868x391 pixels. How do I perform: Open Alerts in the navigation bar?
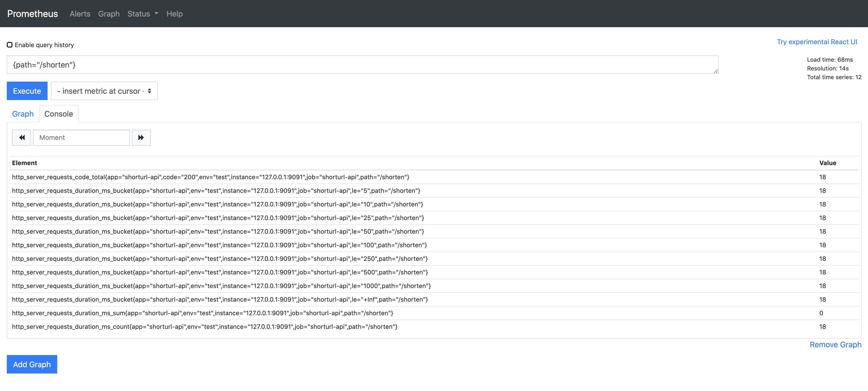(x=80, y=14)
